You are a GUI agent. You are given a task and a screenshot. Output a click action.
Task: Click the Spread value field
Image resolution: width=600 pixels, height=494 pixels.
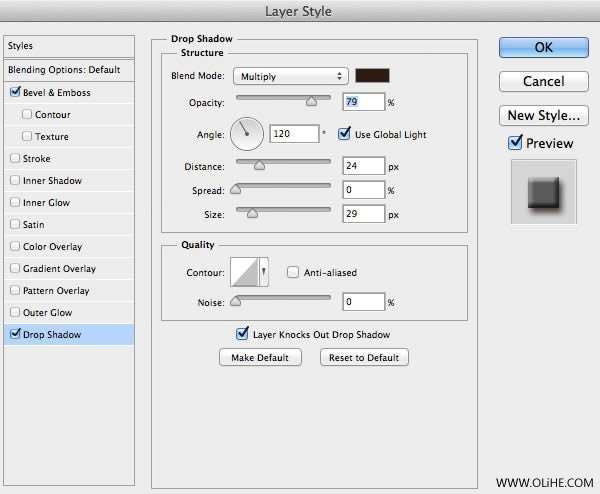pos(364,190)
